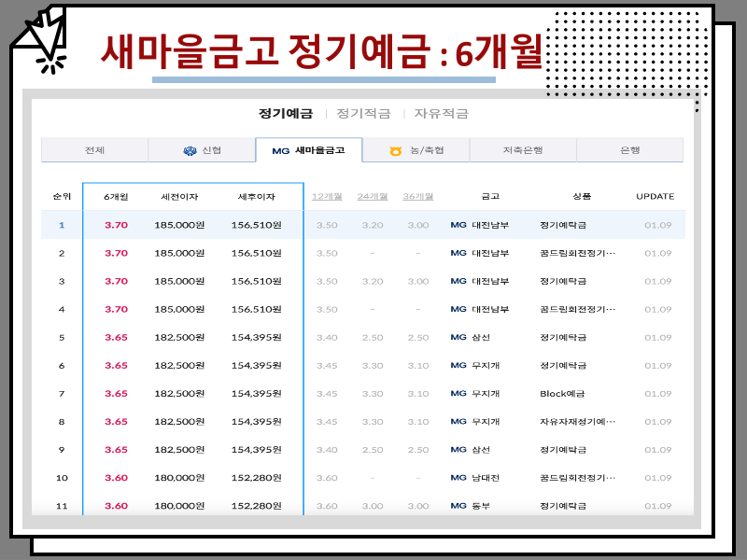The image size is (747, 560).
Task: Click the 금고 column header
Action: [490, 196]
